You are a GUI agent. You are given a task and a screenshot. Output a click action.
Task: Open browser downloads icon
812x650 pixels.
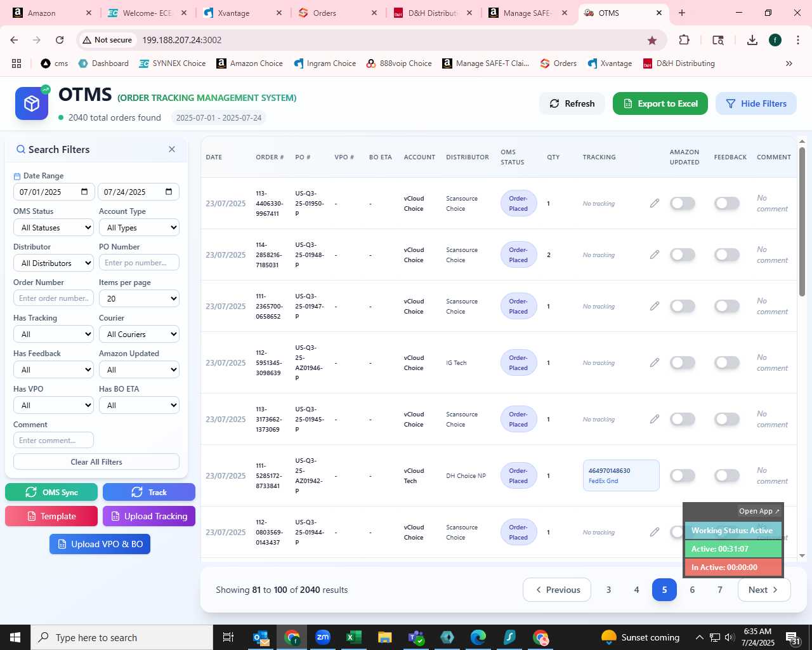coord(752,40)
